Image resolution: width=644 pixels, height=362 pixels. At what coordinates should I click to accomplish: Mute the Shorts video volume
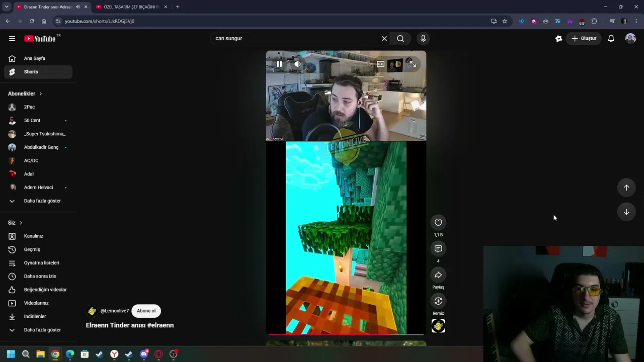pyautogui.click(x=297, y=64)
